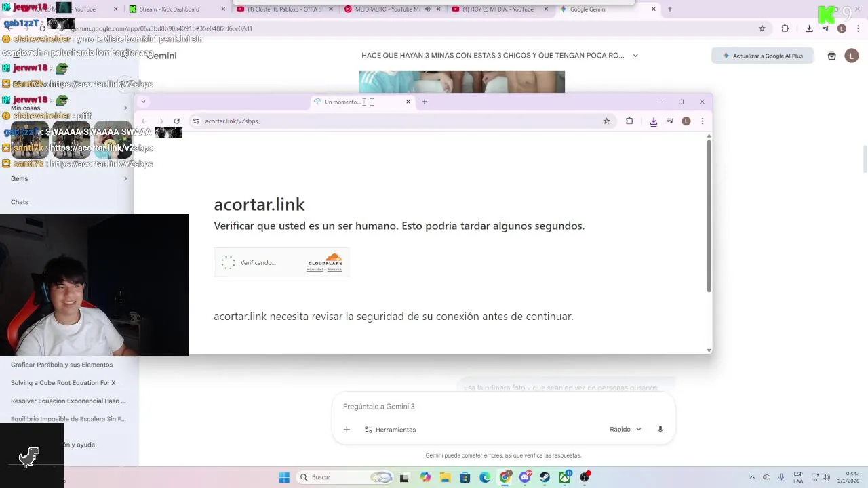Screen dimensions: 868x488
Task: Expand the Gemini conversation title dropdown
Action: (x=635, y=56)
